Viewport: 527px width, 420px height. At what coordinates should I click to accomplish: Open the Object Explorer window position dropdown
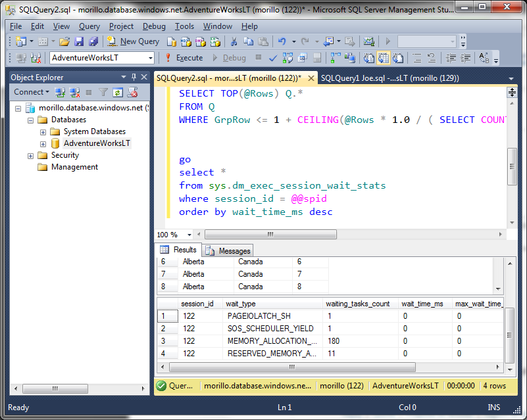coord(124,77)
